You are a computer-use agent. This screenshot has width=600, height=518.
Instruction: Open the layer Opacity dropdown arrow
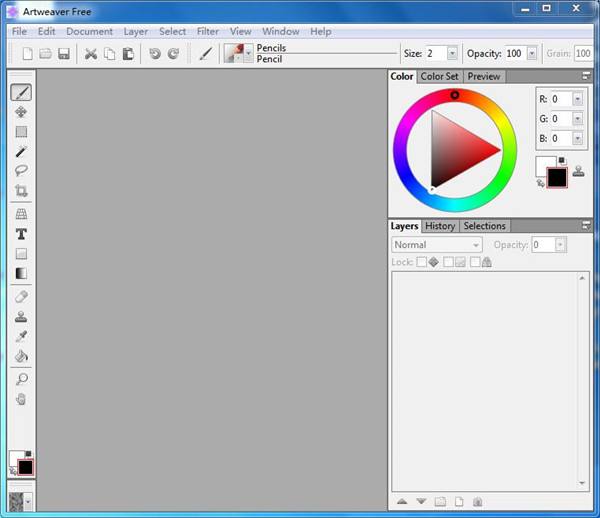(x=560, y=245)
